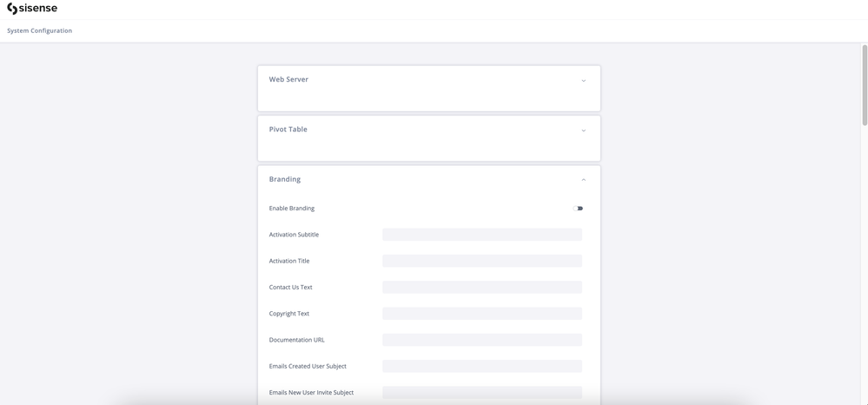Screen dimensions: 868x405
Task: Expand the Pivot Table section chevron
Action: (583, 130)
